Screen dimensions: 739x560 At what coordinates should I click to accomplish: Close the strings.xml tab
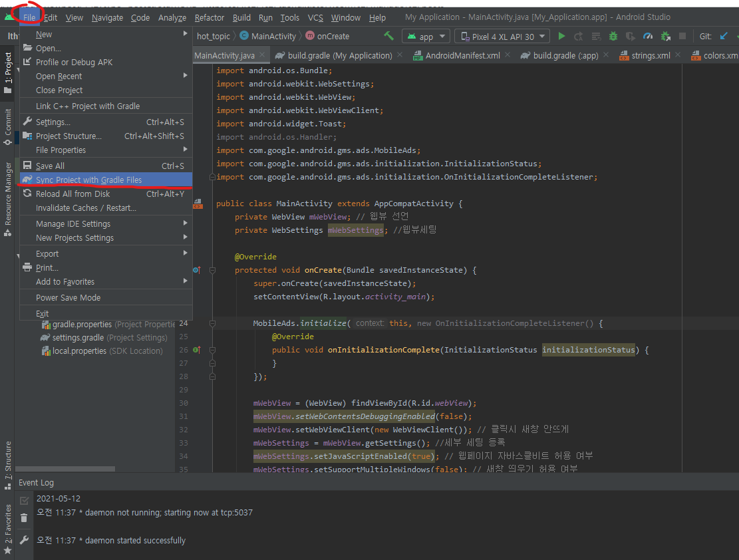[x=678, y=55]
